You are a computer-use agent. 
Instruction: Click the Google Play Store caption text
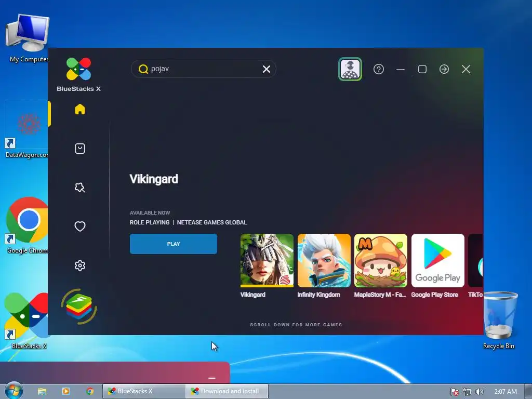tap(435, 295)
